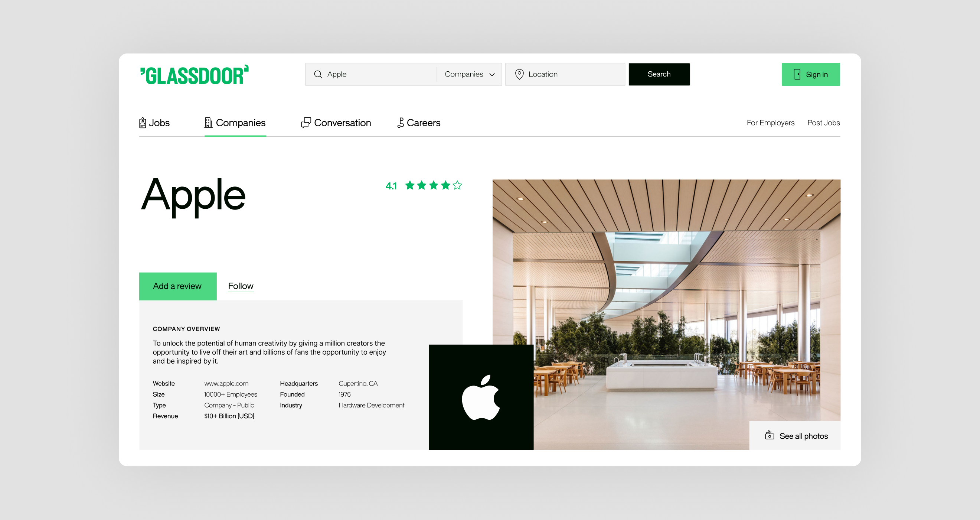This screenshot has height=520, width=980.
Task: Follow Apple on Glassdoor
Action: tap(241, 285)
